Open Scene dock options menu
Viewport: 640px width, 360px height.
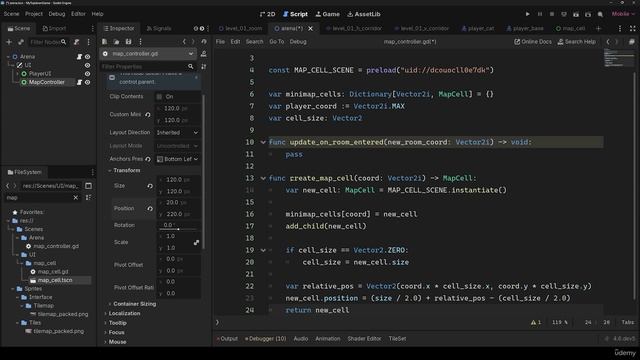click(x=88, y=42)
